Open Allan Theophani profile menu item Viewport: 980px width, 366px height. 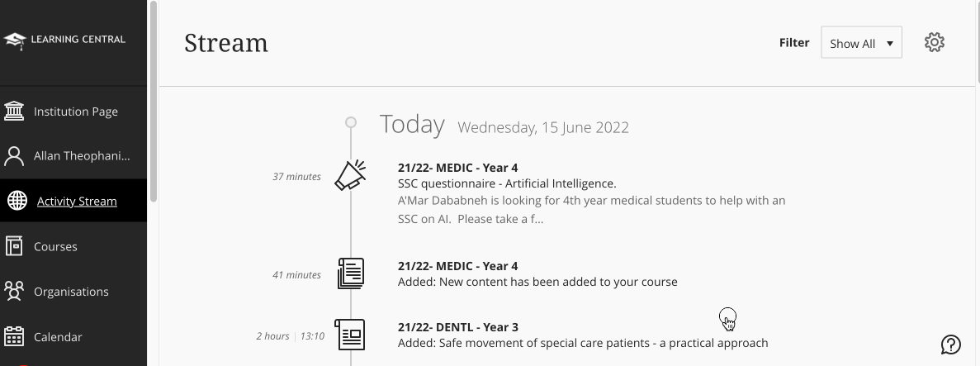(82, 155)
